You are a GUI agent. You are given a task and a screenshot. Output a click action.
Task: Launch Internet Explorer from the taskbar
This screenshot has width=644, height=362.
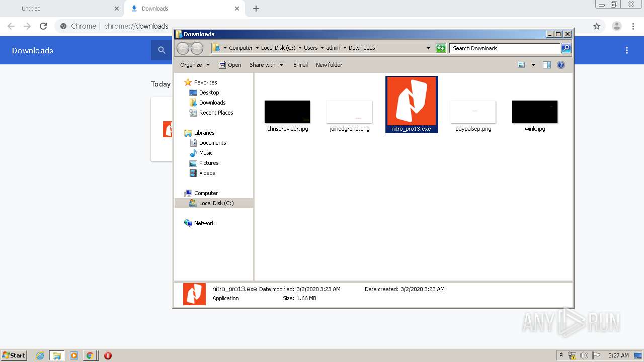point(40,355)
